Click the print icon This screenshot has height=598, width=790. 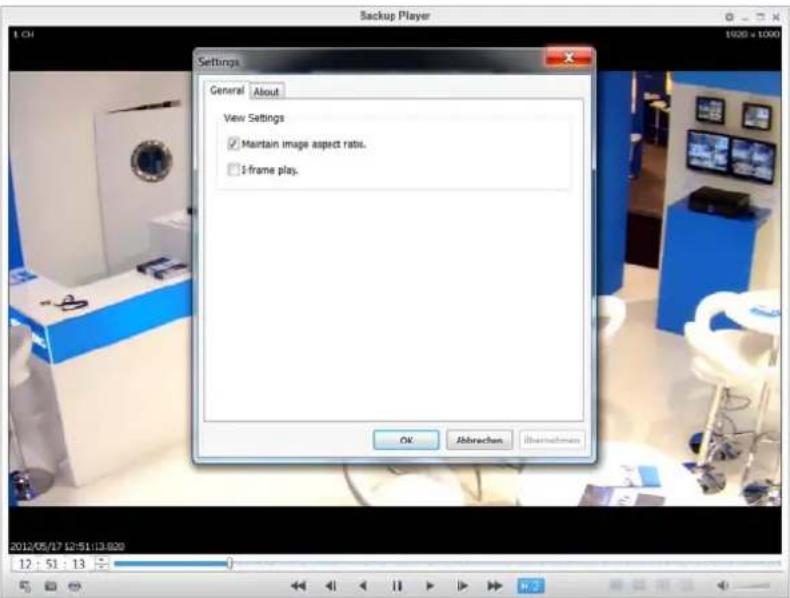coord(75,586)
